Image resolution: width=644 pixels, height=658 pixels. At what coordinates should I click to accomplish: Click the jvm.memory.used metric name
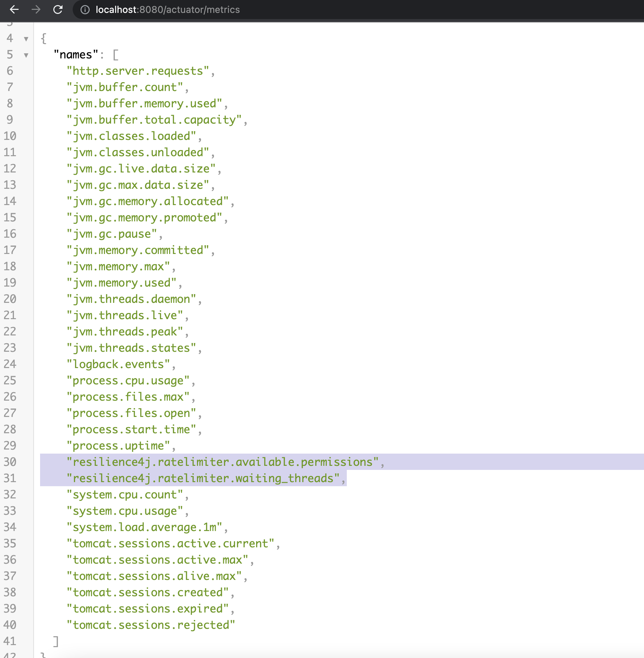(x=122, y=282)
